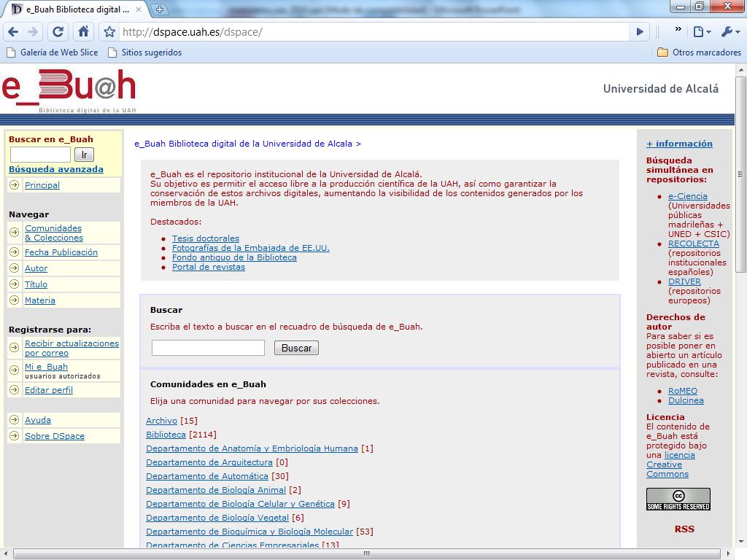Select the e_Buah Biblioteca digital tab
747x560 pixels.
(x=76, y=9)
